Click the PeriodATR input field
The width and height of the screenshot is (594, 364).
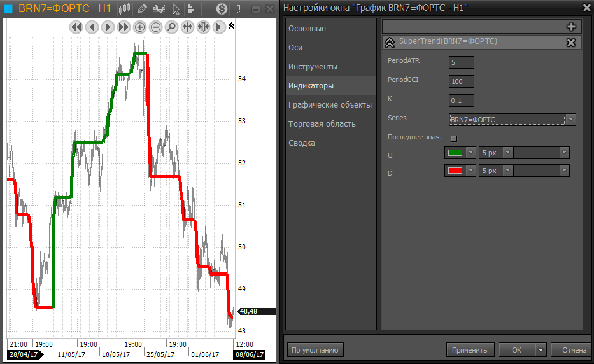461,62
